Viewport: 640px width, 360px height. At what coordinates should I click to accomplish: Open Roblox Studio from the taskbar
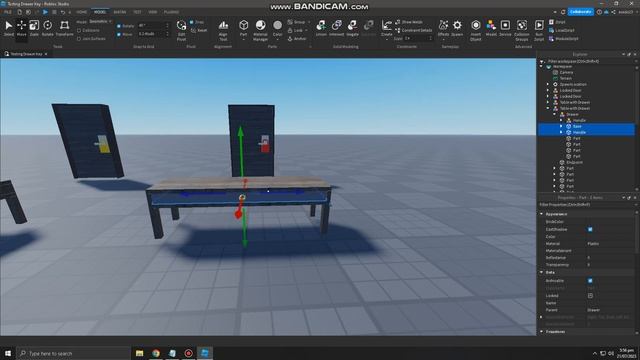tap(205, 353)
